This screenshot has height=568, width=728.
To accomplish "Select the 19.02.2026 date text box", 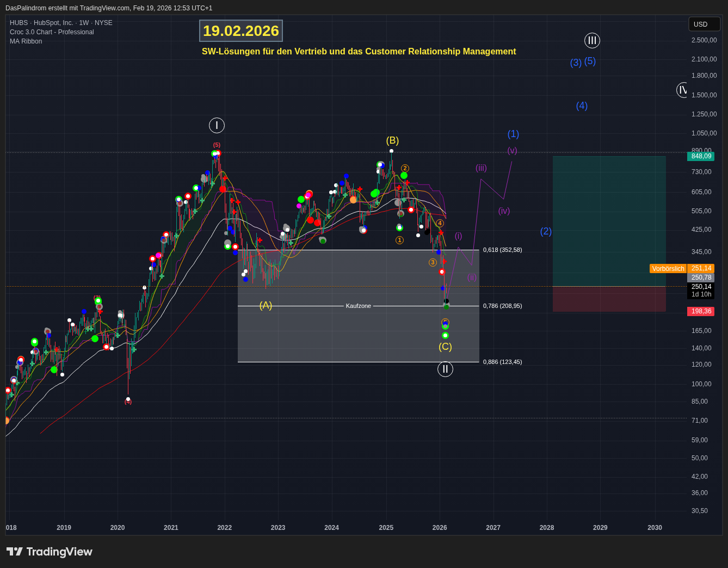I will (241, 31).
